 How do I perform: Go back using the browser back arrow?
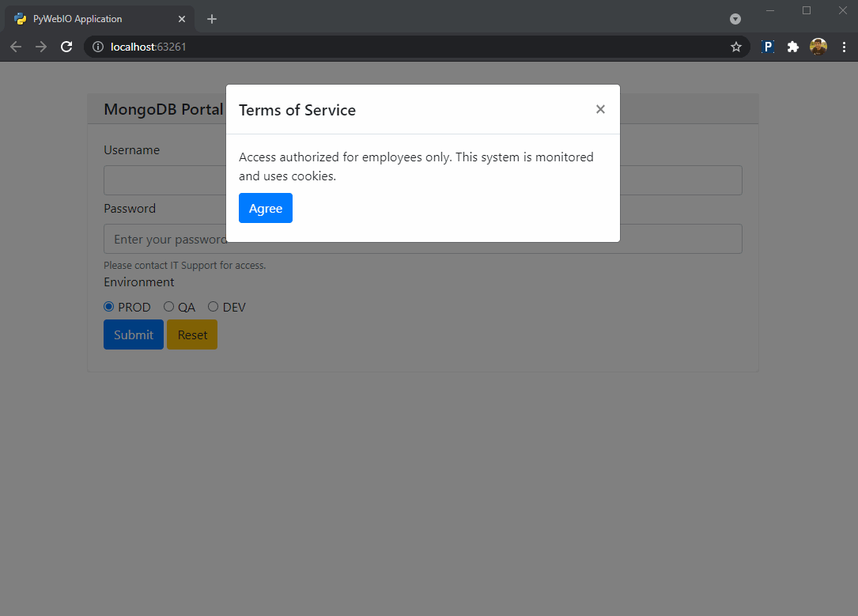click(x=16, y=47)
